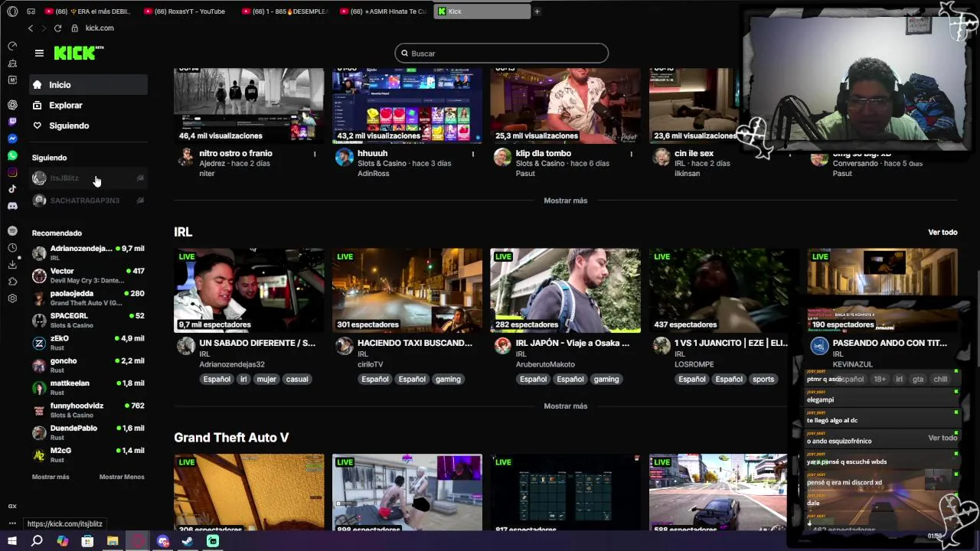
Task: Open GX Control speedometer icon in sidebar
Action: 12,46
